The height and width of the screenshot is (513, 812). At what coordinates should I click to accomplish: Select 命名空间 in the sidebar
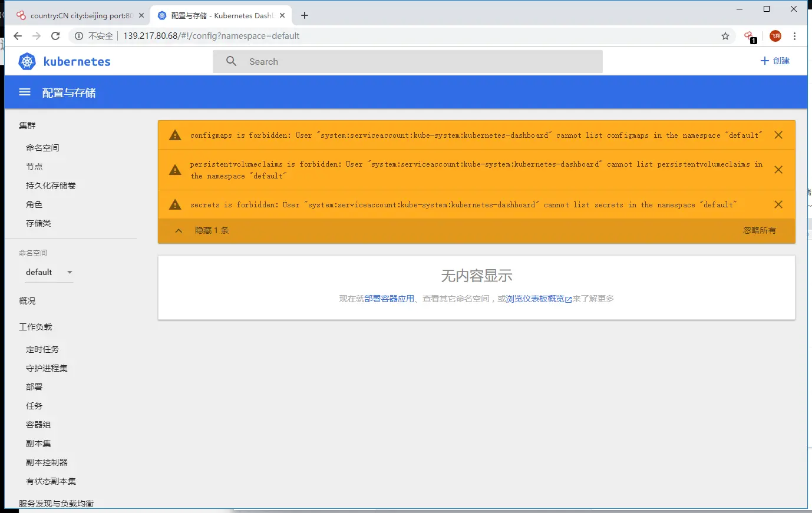pos(42,148)
